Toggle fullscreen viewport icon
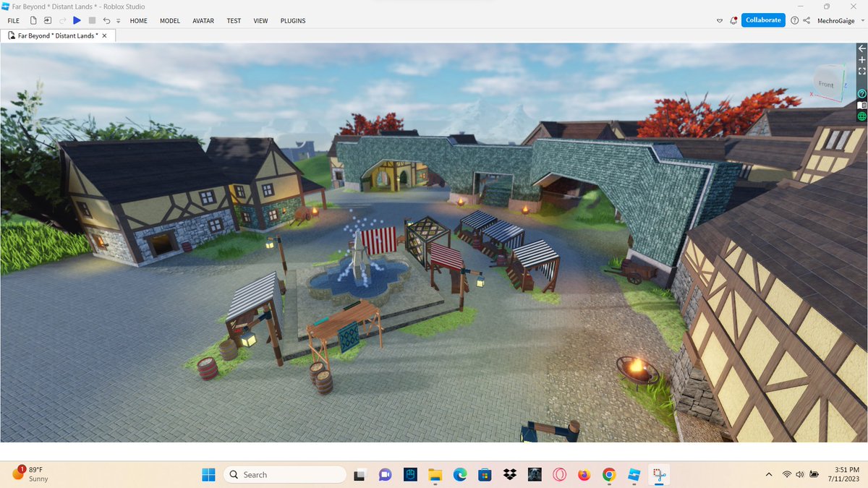This screenshot has width=868, height=488. click(861, 72)
